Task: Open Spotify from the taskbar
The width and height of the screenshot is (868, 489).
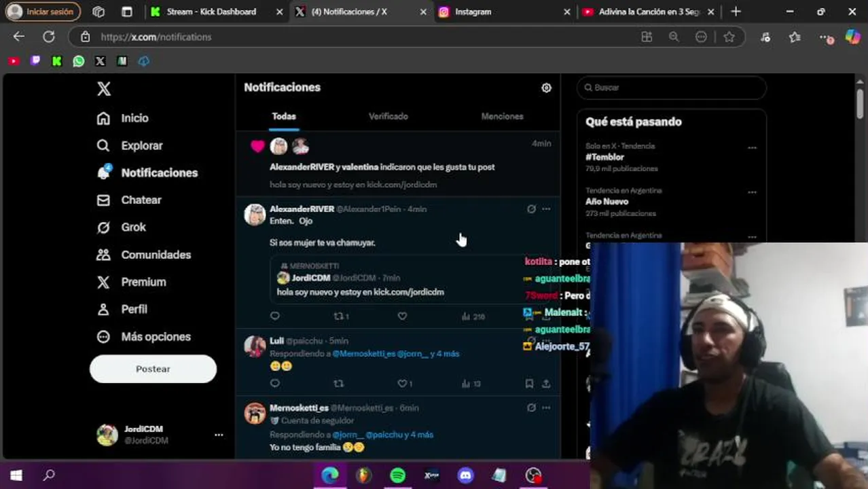Action: (x=398, y=475)
